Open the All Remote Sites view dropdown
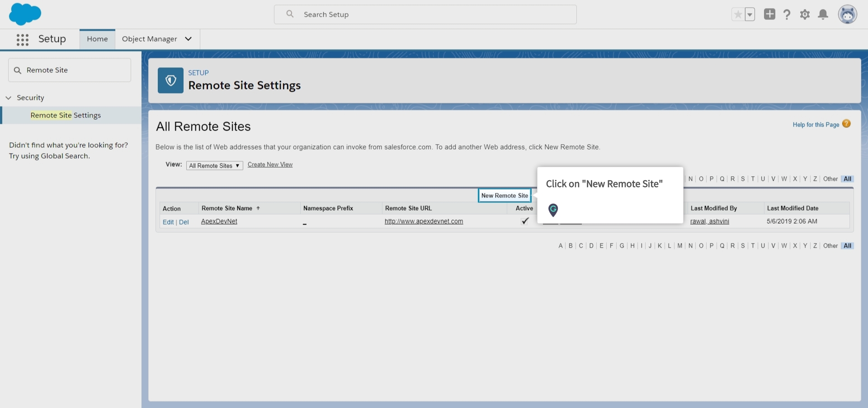This screenshot has width=868, height=408. pyautogui.click(x=214, y=165)
